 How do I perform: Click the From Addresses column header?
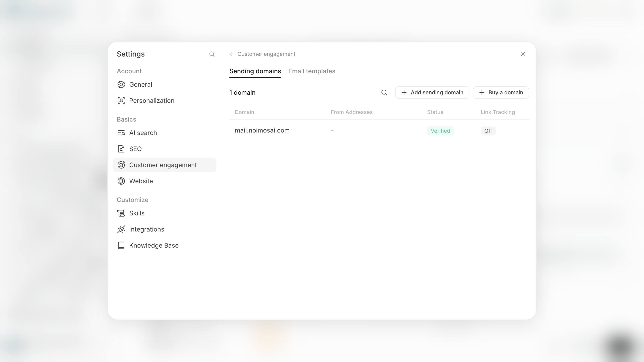[352, 112]
